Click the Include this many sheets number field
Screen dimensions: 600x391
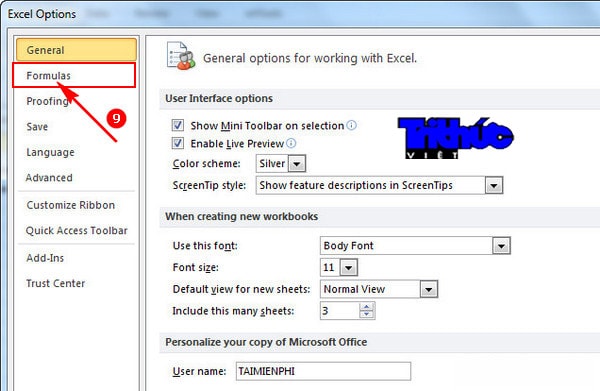(340, 311)
